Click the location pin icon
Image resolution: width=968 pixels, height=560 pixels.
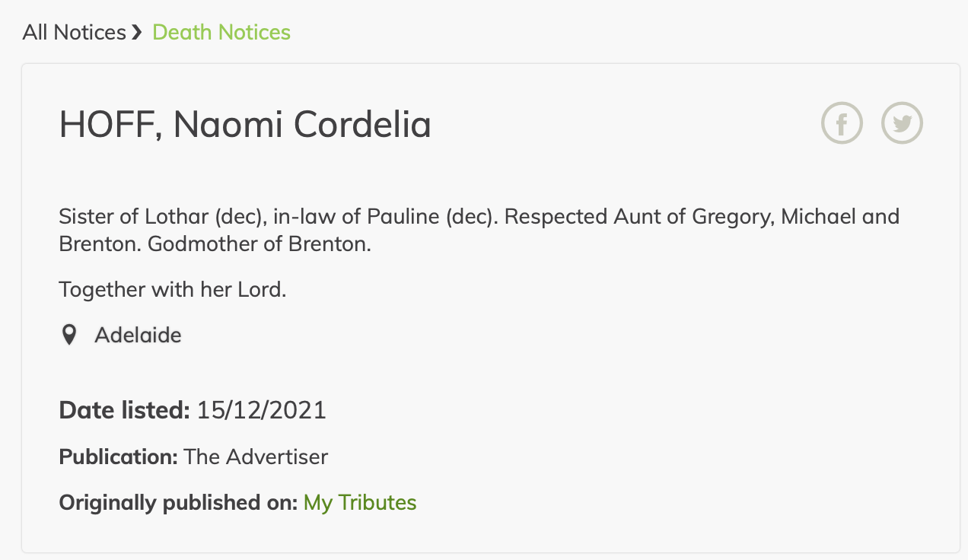(x=69, y=335)
